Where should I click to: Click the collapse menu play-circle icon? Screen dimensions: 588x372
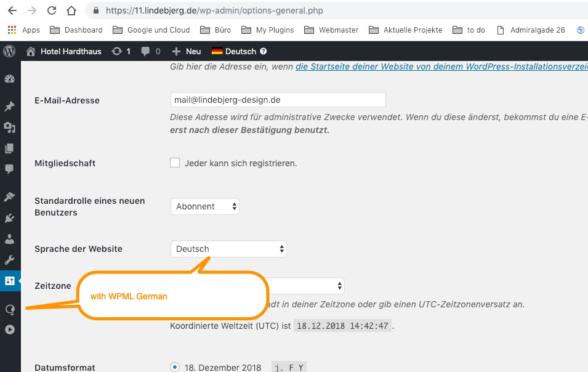click(10, 330)
